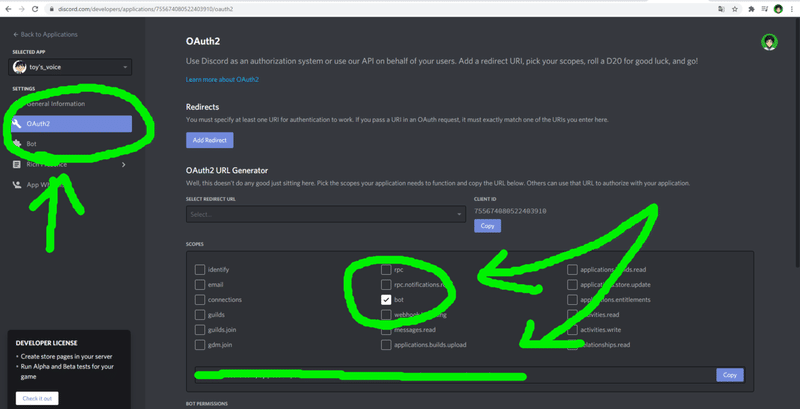Enable the rpc.notifications.read scope checkbox

(386, 285)
